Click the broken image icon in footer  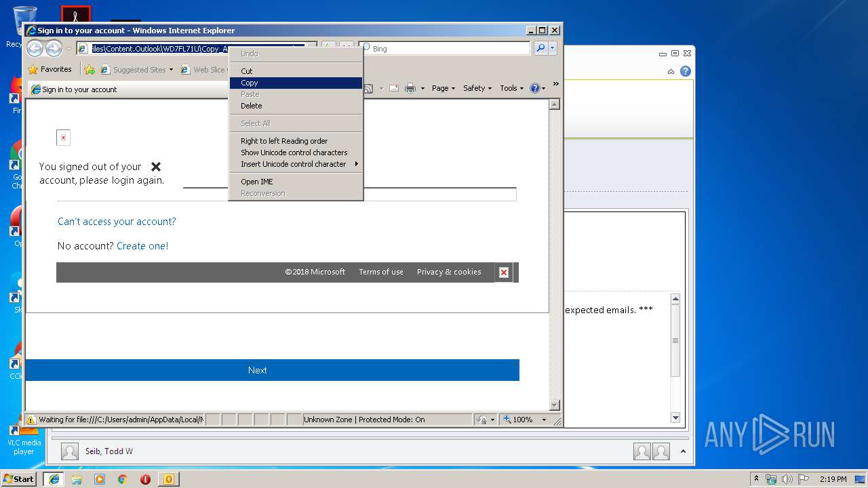click(x=504, y=272)
